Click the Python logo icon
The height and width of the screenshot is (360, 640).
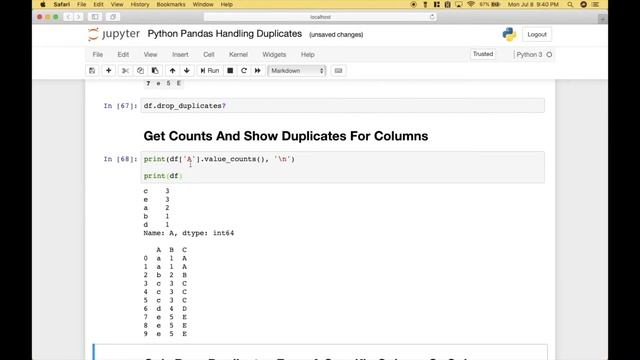tap(509, 34)
